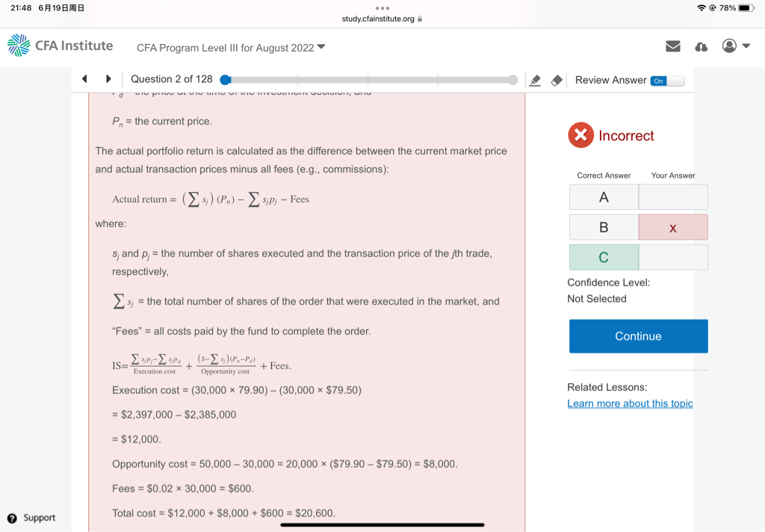Click the Support help icon

pos(12,518)
